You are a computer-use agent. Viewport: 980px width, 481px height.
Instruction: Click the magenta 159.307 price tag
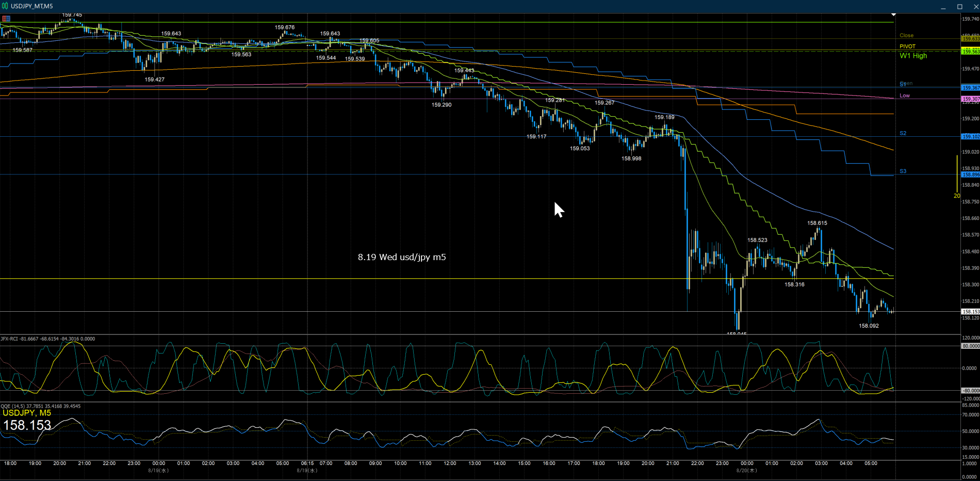pyautogui.click(x=970, y=99)
